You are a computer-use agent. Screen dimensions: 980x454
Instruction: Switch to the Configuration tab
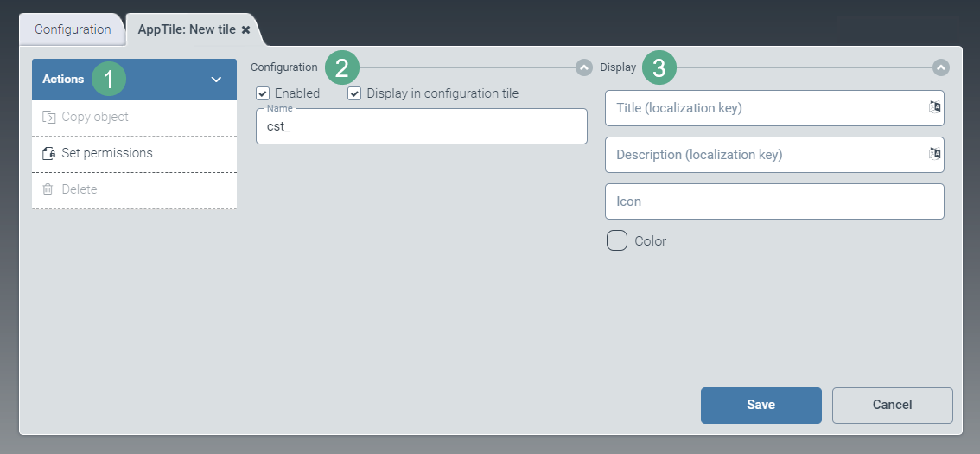73,29
